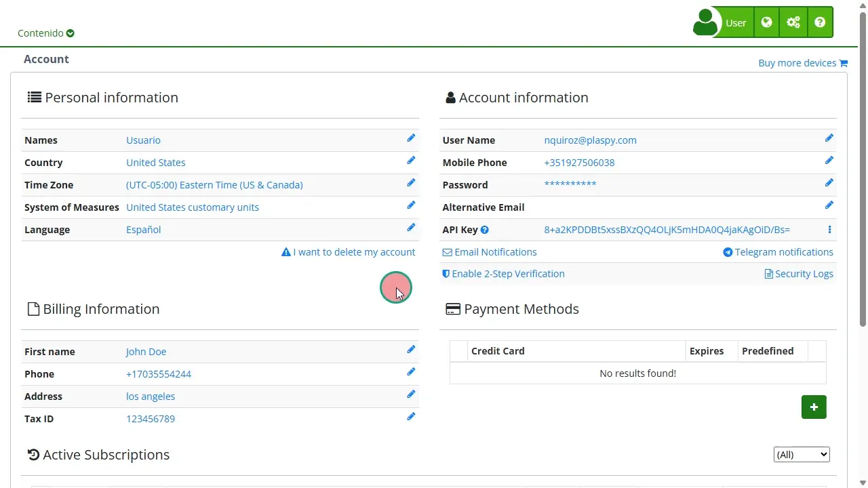Image resolution: width=868 pixels, height=488 pixels.
Task: Open the API Key options menu
Action: tap(829, 230)
